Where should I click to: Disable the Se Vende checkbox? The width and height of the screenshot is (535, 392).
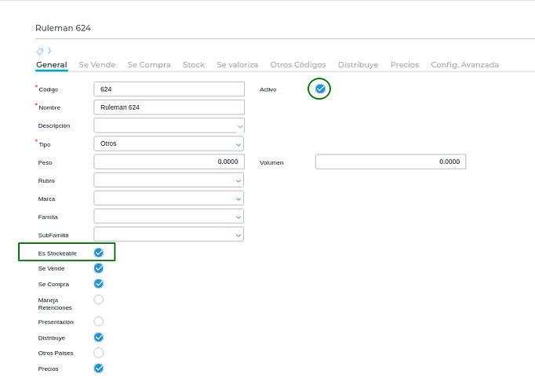point(99,268)
